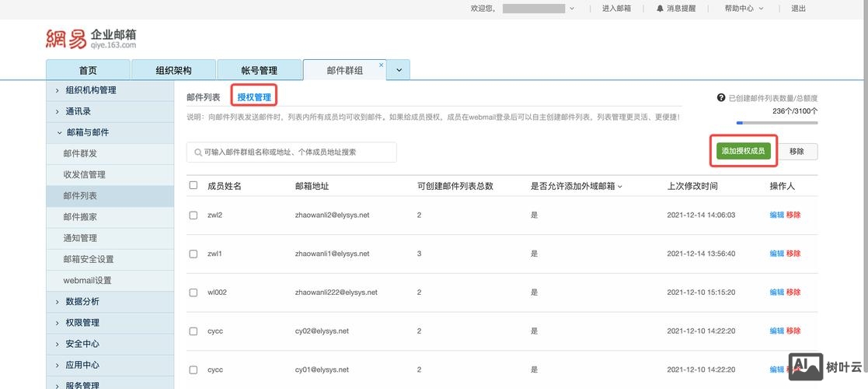Click 编辑 for the cy02@elysys.net row
The image size is (868, 389).
tap(776, 331)
